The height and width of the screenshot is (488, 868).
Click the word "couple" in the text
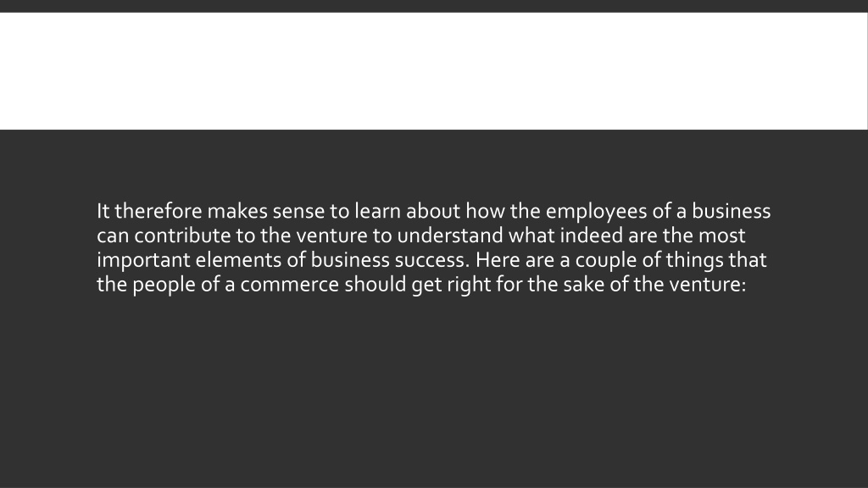point(606,261)
